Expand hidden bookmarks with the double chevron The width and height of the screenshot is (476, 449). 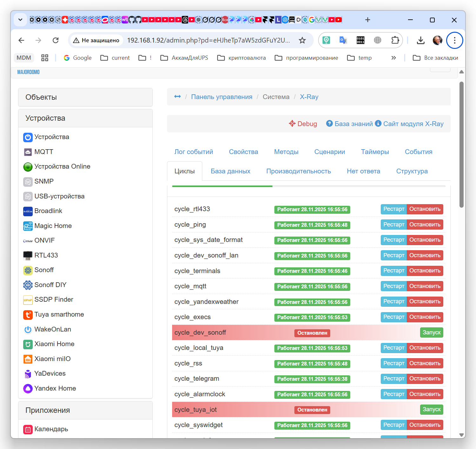[393, 58]
